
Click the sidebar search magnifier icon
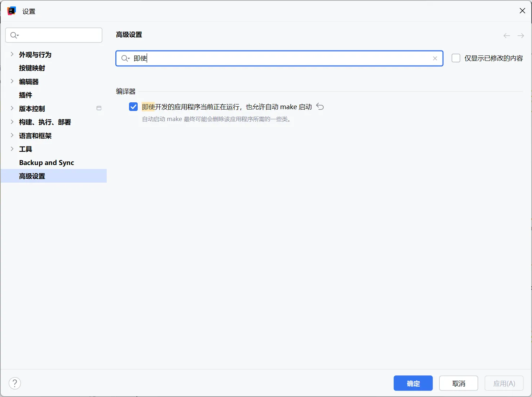tap(14, 35)
